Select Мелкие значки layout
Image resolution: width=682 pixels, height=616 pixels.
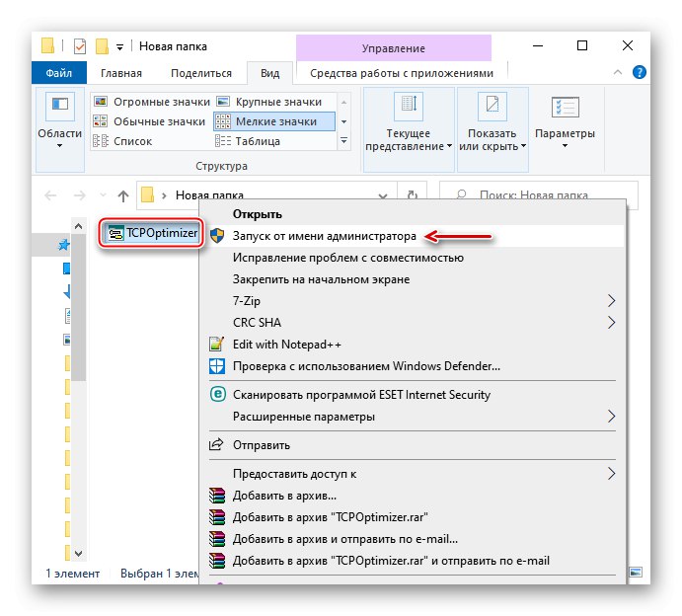click(274, 121)
